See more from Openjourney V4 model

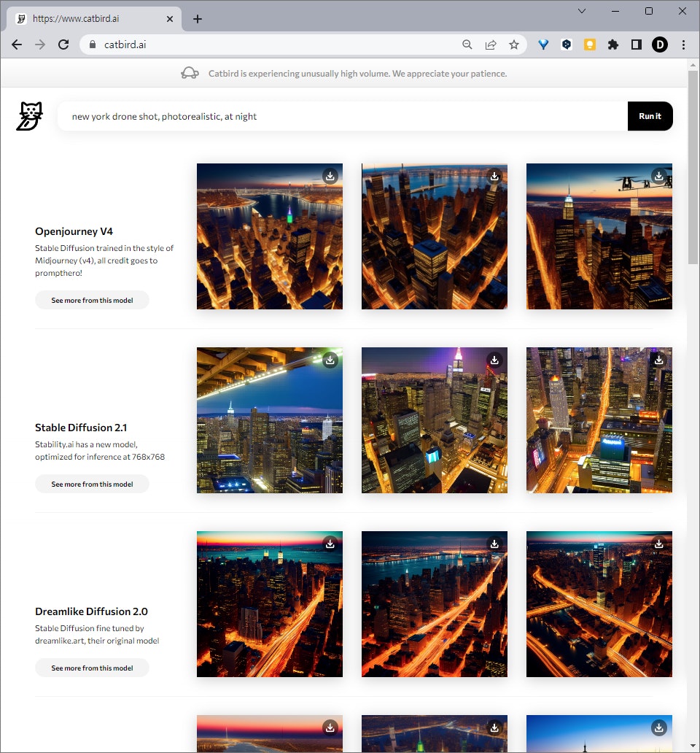click(x=92, y=300)
